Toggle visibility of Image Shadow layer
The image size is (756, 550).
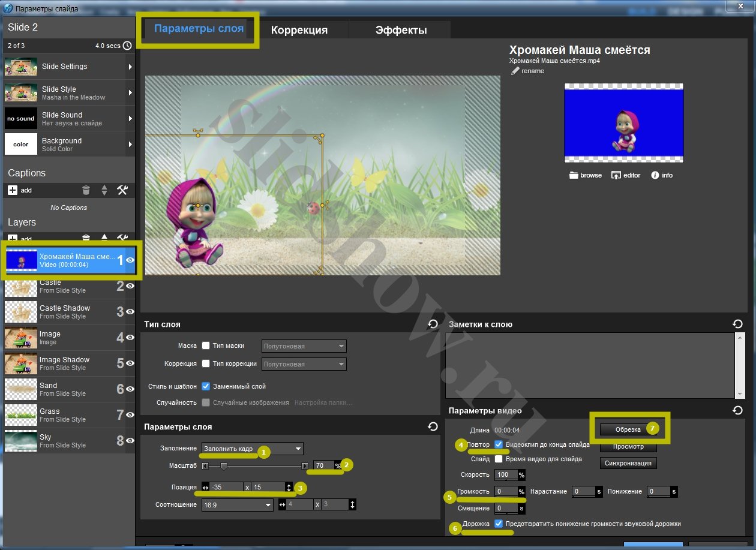(x=130, y=363)
